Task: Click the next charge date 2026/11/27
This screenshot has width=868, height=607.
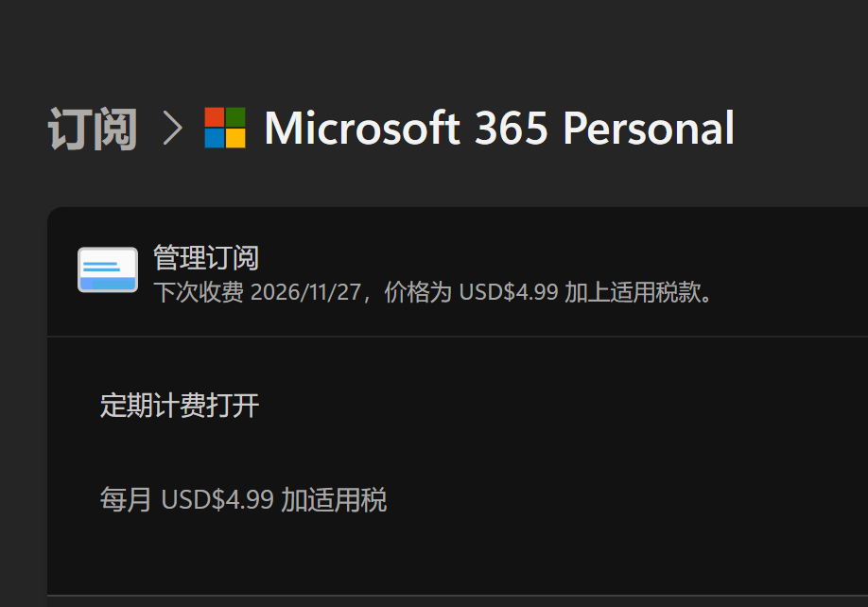Action: pos(307,292)
